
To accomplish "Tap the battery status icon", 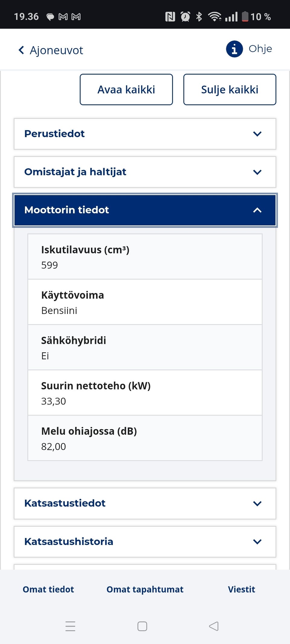I will point(245,17).
